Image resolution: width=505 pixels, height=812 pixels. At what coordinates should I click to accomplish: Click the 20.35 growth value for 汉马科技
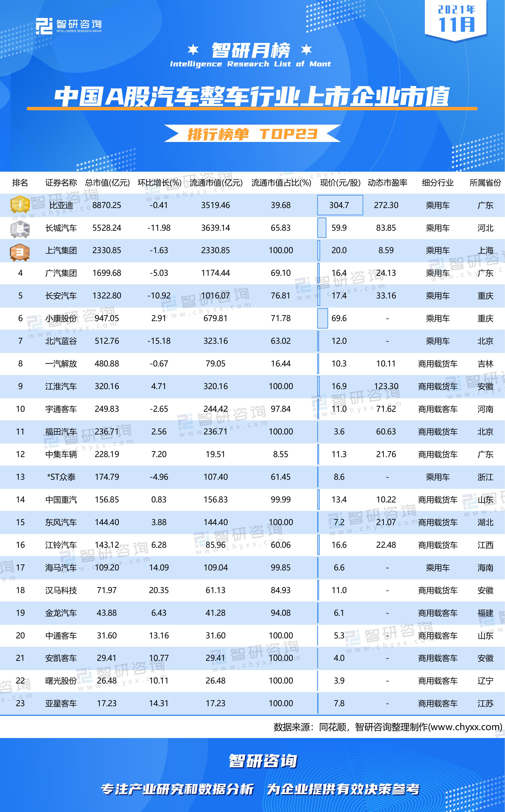tap(159, 590)
